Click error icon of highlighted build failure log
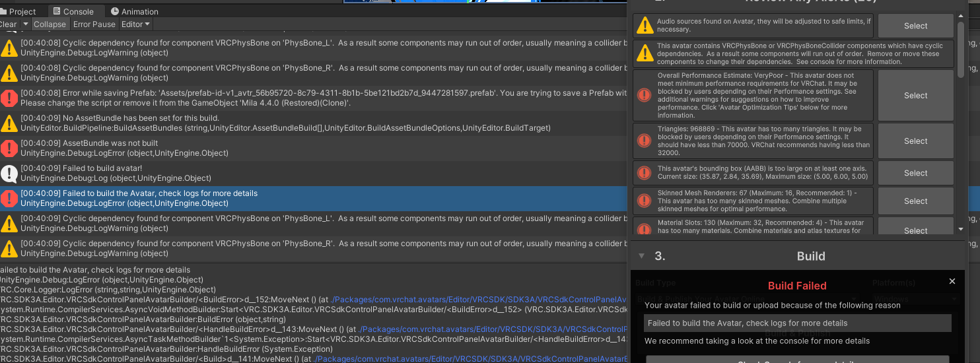Image resolution: width=980 pixels, height=363 pixels. click(9, 199)
